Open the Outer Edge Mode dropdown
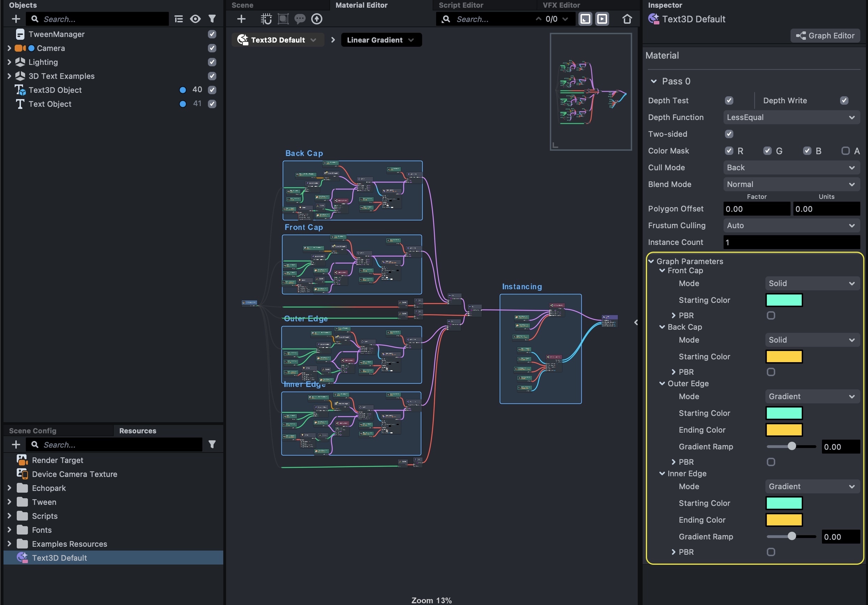The width and height of the screenshot is (868, 605). [x=812, y=396]
